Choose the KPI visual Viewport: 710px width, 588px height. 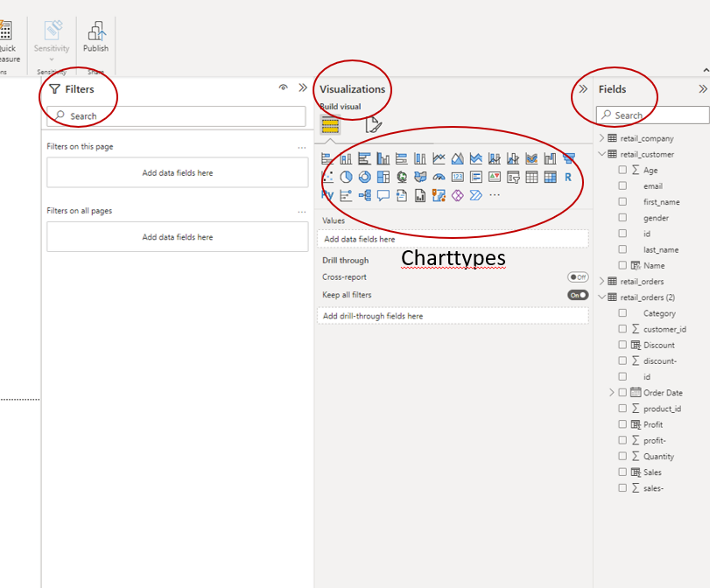point(495,177)
